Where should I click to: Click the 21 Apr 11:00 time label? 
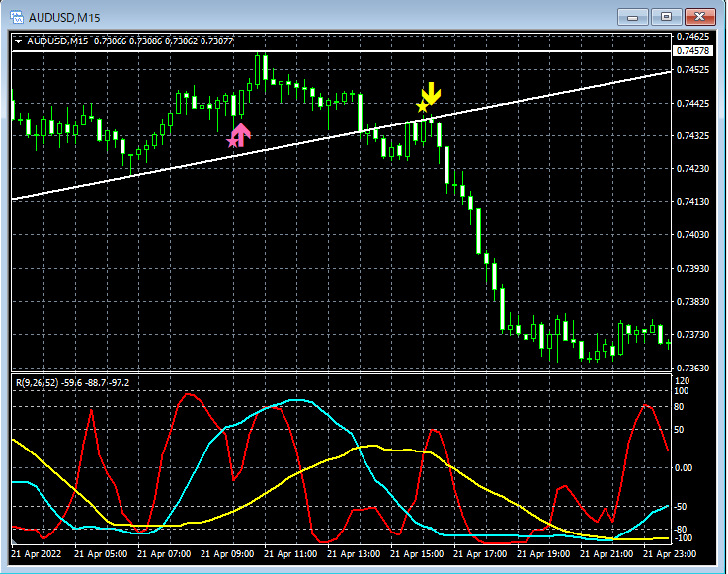pyautogui.click(x=290, y=554)
